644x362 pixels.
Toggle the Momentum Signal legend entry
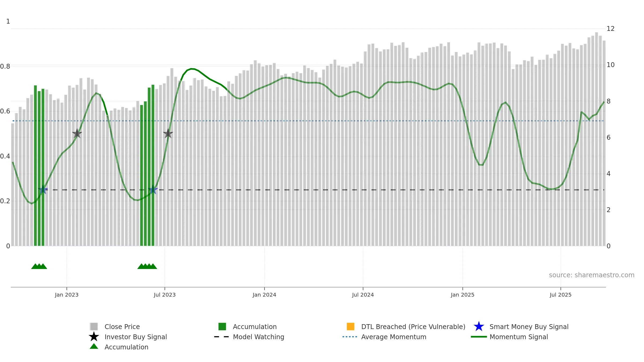[509, 337]
